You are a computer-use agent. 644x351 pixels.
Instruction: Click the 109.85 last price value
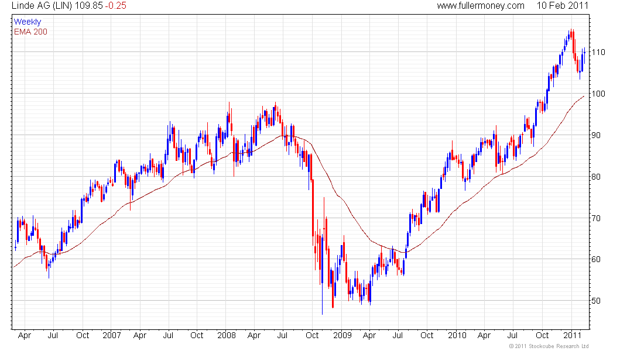(x=89, y=6)
